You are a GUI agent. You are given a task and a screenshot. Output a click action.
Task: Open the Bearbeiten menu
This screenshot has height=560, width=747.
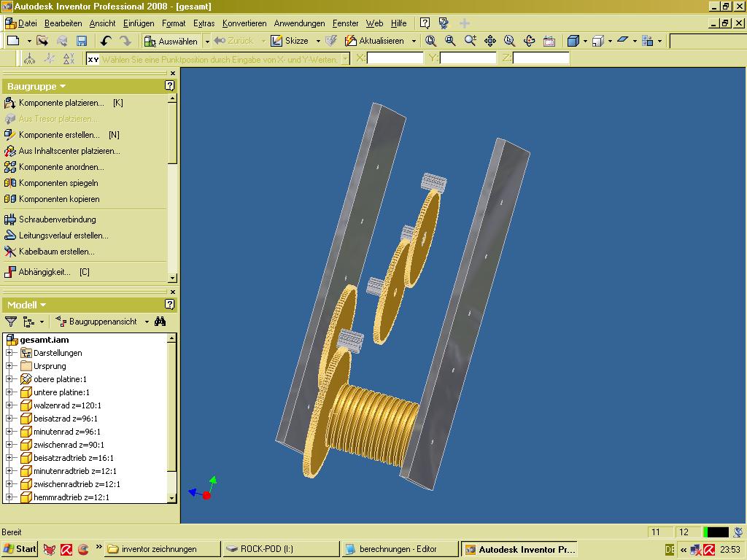tap(63, 23)
